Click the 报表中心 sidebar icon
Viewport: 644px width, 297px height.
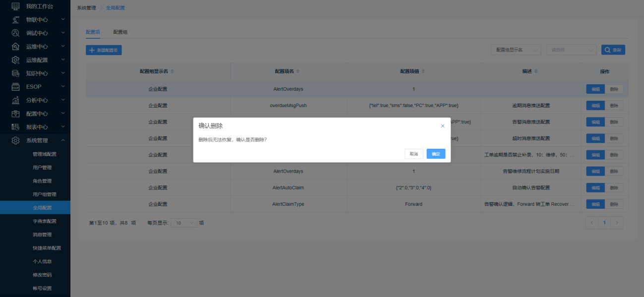tap(15, 127)
